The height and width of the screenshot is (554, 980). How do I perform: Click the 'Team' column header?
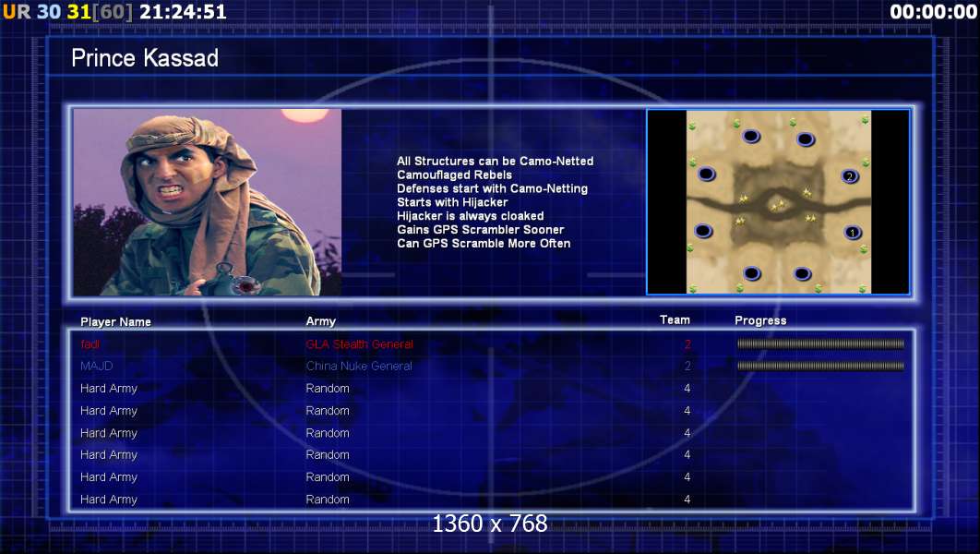[x=675, y=319]
